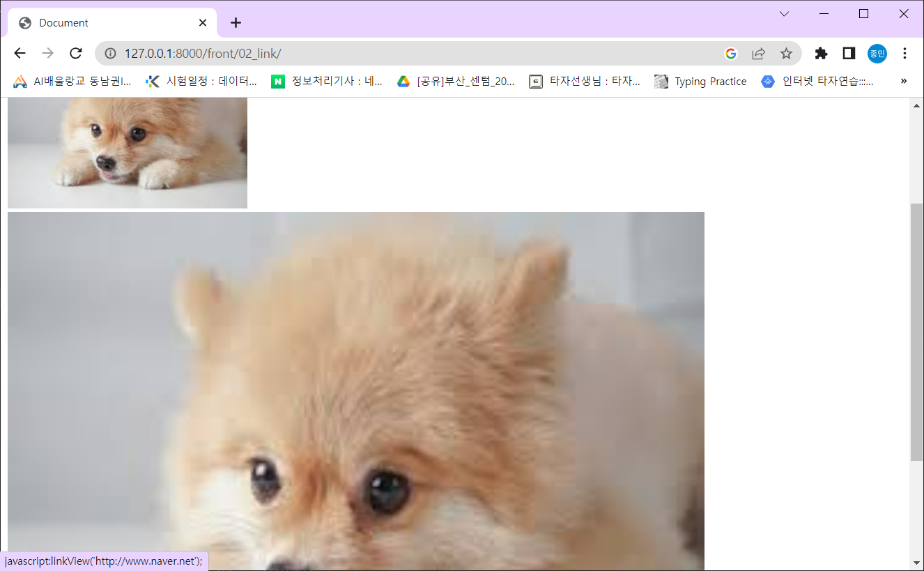
Task: Close the Document tab
Action: coord(203,23)
